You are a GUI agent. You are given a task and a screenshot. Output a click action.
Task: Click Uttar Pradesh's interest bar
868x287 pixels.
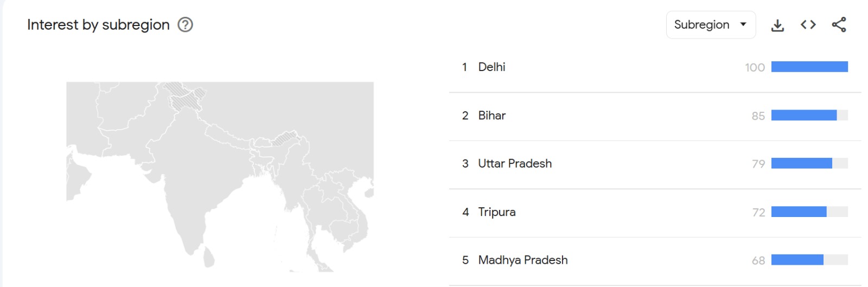coord(801,163)
